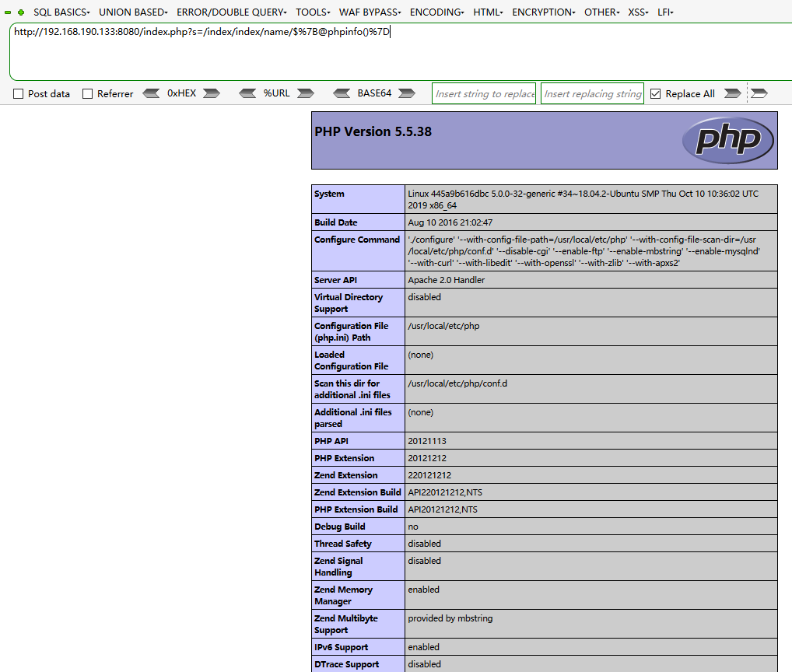Click the 'Virtual Directory Support' label

(349, 303)
